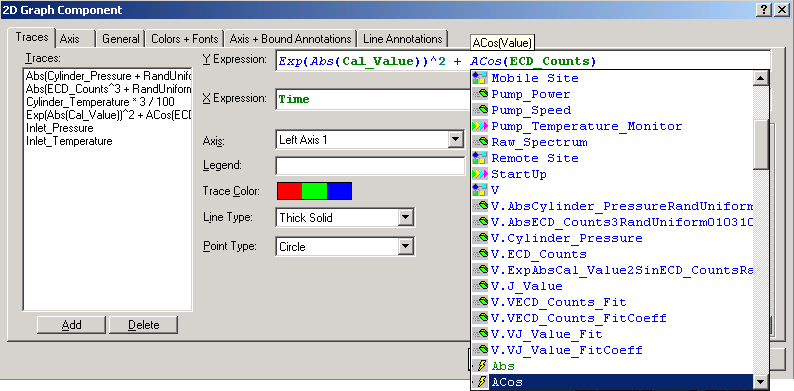Click the autocomplete list scroll up arrow
The image size is (794, 391).
(761, 78)
